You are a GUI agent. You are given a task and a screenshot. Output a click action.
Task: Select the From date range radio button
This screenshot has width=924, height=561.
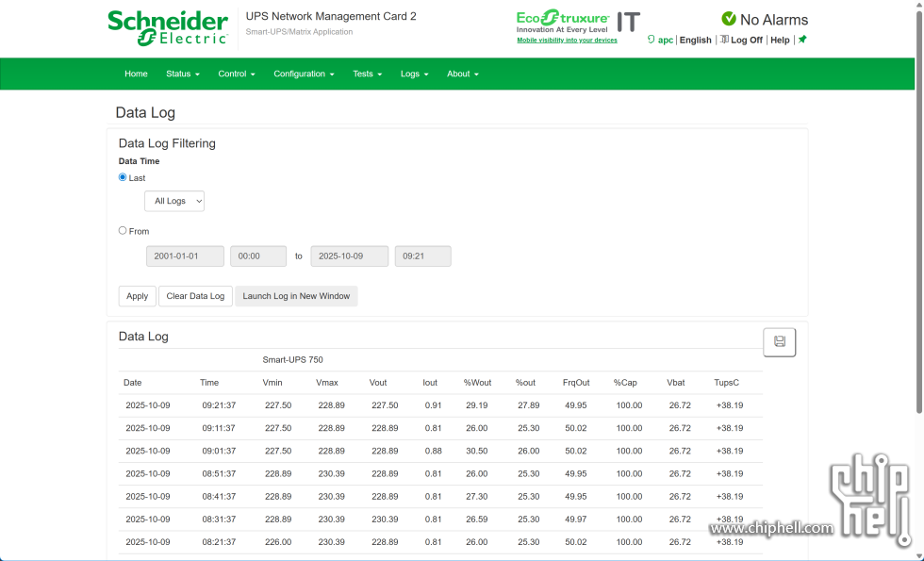[123, 230]
